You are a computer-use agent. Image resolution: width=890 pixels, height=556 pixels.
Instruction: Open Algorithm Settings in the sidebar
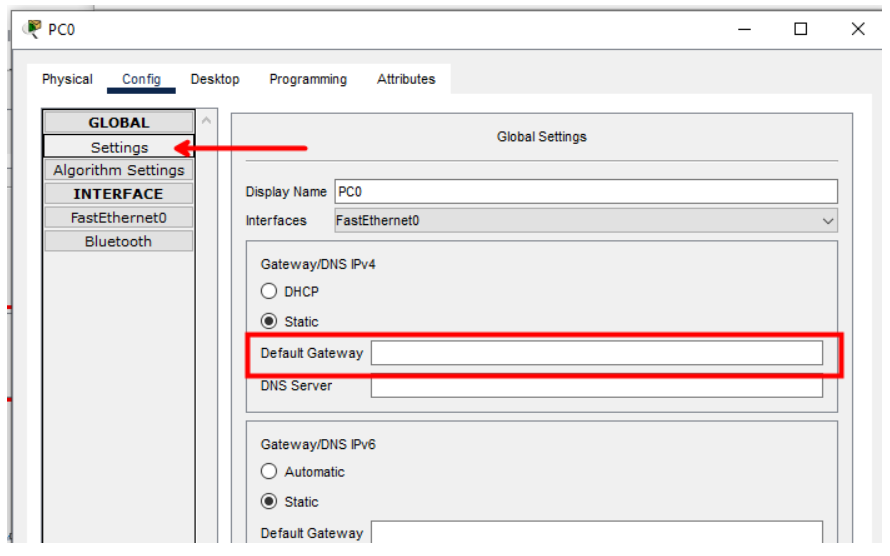119,170
